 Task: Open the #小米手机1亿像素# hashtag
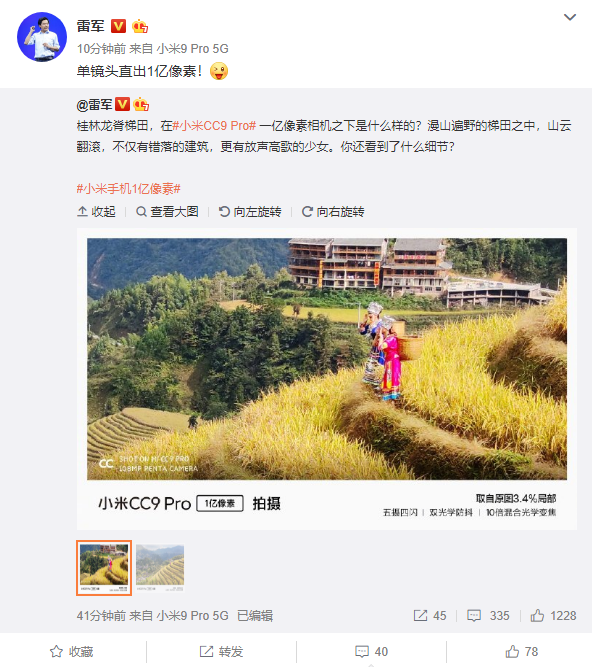pos(129,188)
